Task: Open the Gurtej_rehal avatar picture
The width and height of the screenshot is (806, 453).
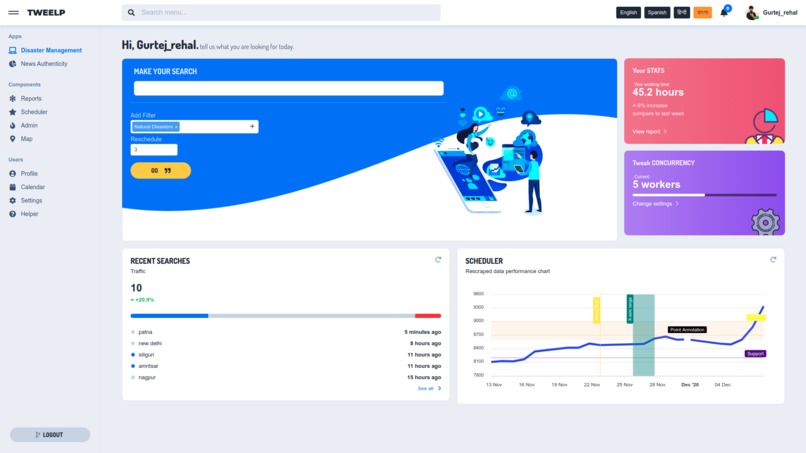Action: pyautogui.click(x=752, y=13)
